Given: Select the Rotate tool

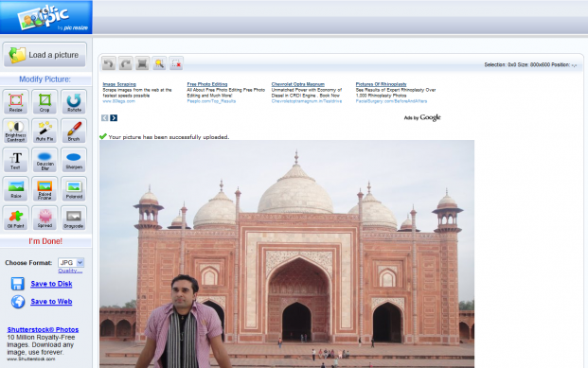Looking at the screenshot, I should 74,102.
